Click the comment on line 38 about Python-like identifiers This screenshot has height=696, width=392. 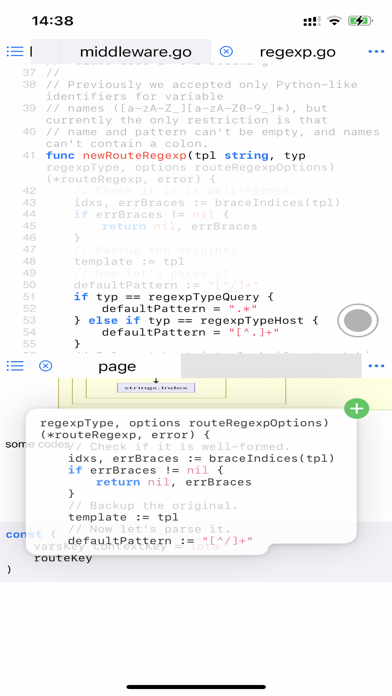(x=202, y=90)
